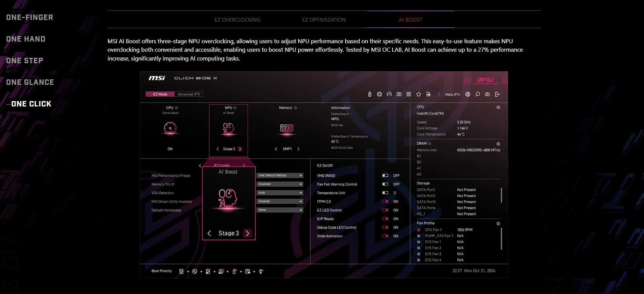The image size is (644, 294).
Task: Click the language globe icon
Action: coord(467,94)
